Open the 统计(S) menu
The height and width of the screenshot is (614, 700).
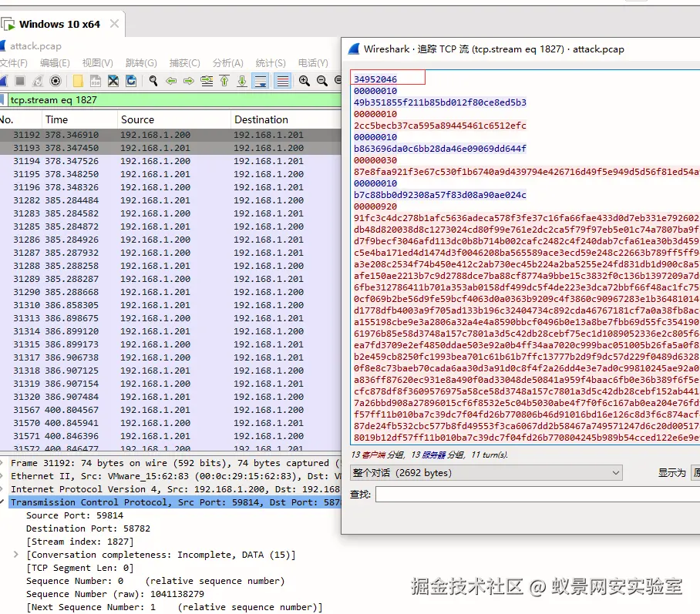[x=271, y=63]
